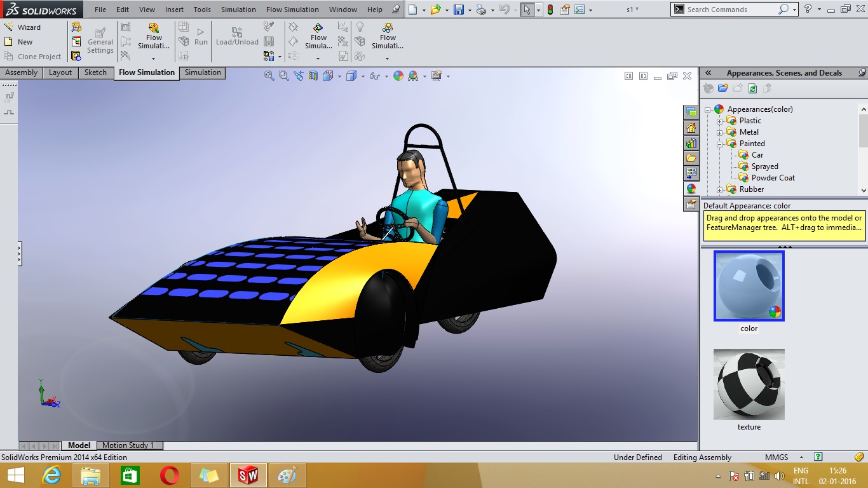Screen dimensions: 868x488
Task: Select the color appearance thumbnail
Action: coord(749,286)
